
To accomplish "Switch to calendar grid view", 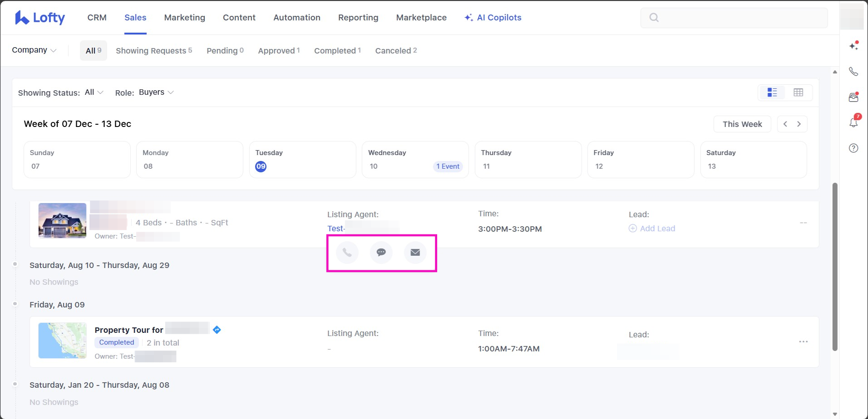I will tap(798, 93).
